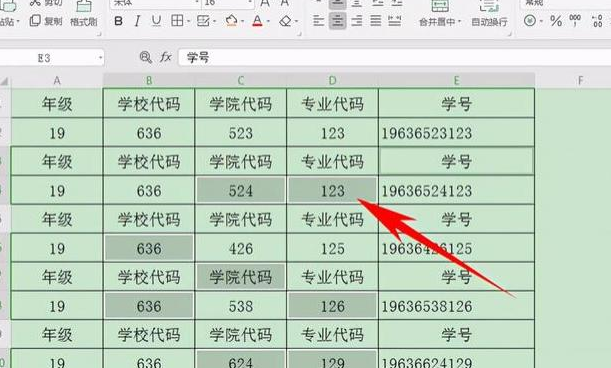Open the Merge and Center dropdown arrow
The width and height of the screenshot is (611, 368).
[459, 22]
